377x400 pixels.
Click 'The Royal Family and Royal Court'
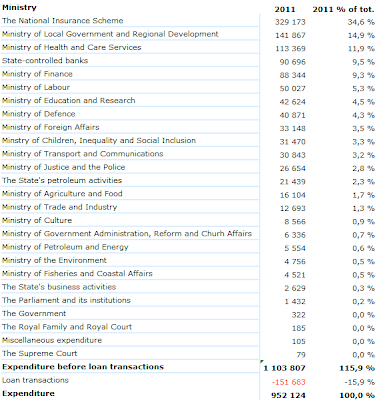[x=67, y=327]
